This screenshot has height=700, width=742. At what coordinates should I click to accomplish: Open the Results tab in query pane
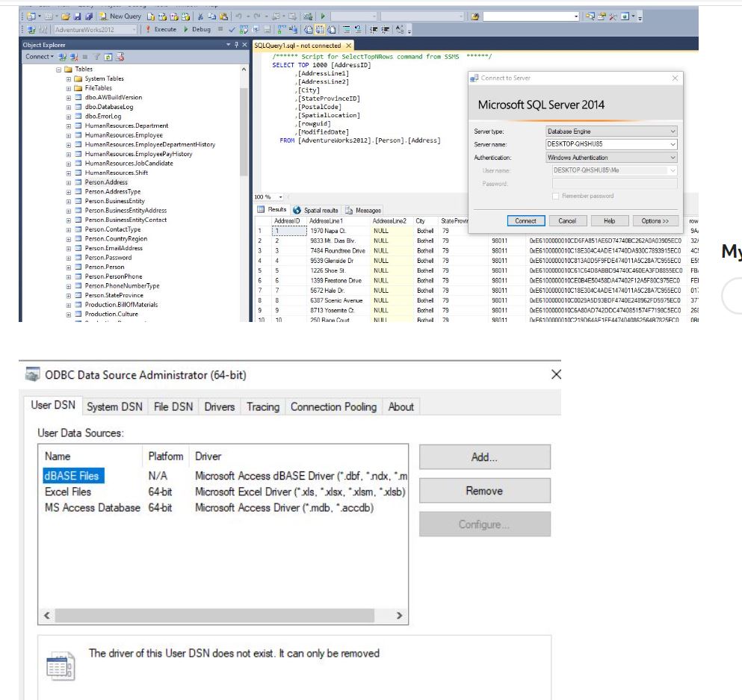coord(272,209)
